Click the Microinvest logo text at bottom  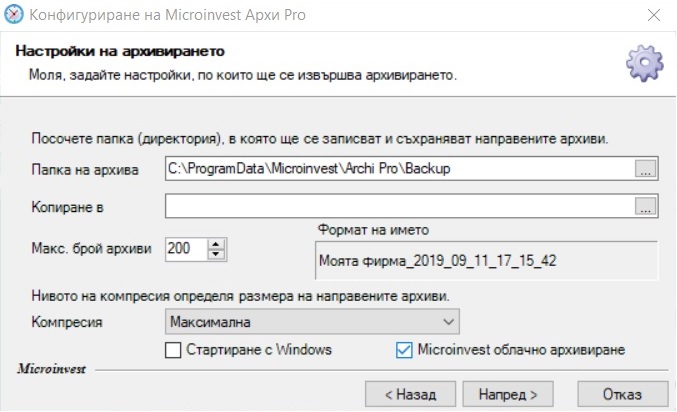point(51,369)
